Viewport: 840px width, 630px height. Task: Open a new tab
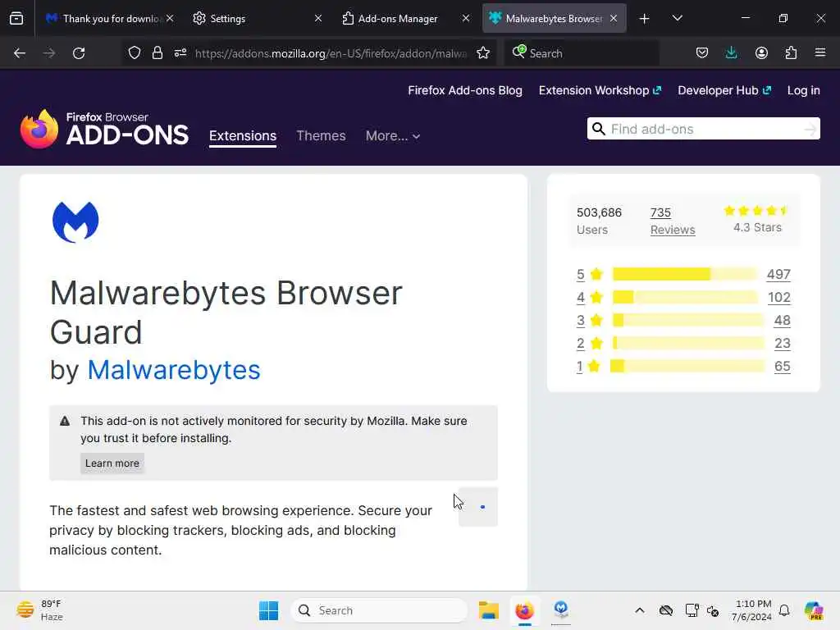tap(645, 19)
